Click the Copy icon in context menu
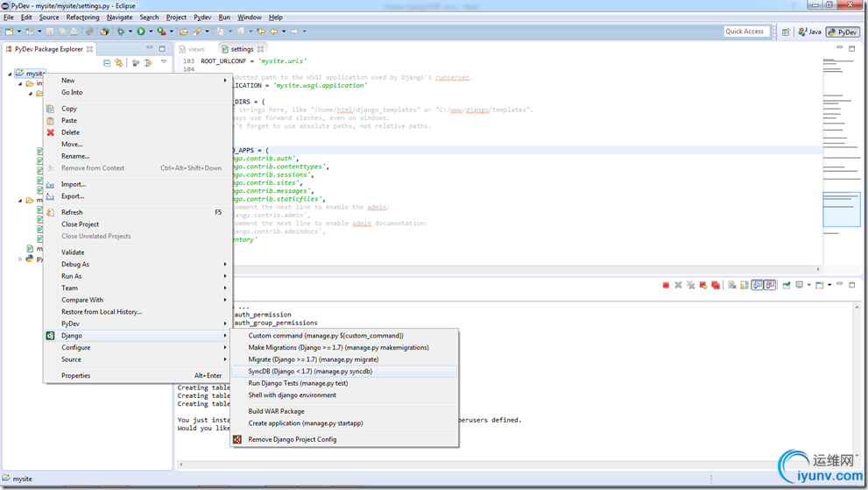Viewport: 868px width, 490px height. point(51,109)
